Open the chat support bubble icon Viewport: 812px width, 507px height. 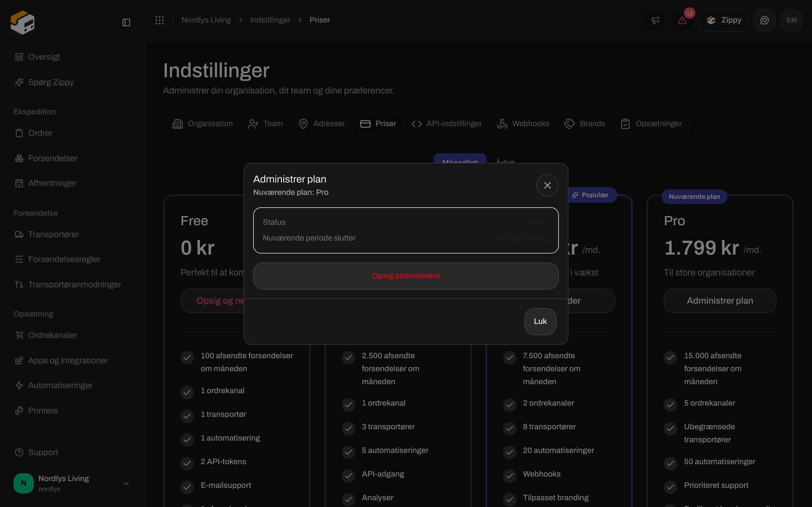point(764,20)
